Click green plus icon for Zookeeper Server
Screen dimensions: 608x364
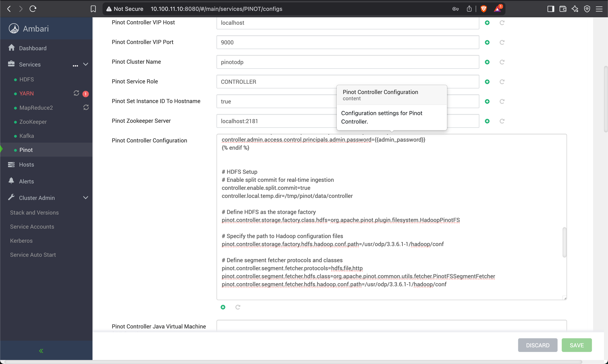point(487,121)
